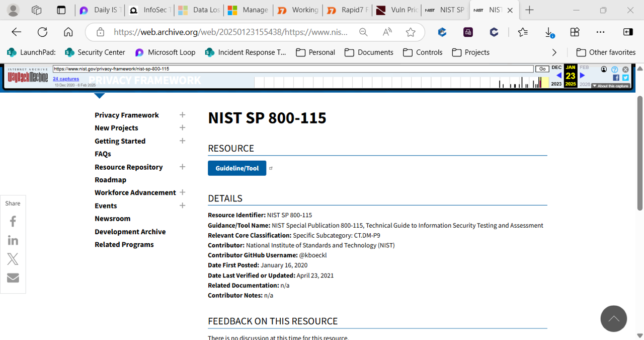Expand the Resource Repository menu section
This screenshot has height=340, width=644.
tap(182, 167)
